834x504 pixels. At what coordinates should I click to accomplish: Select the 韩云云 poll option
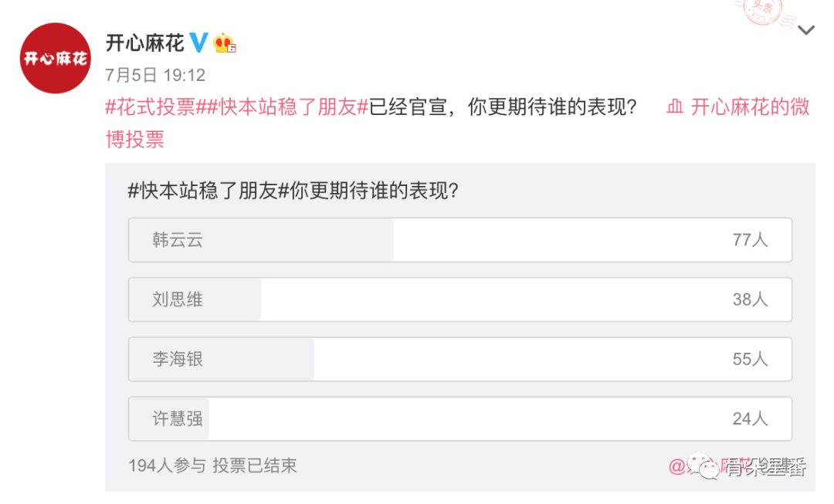[459, 240]
